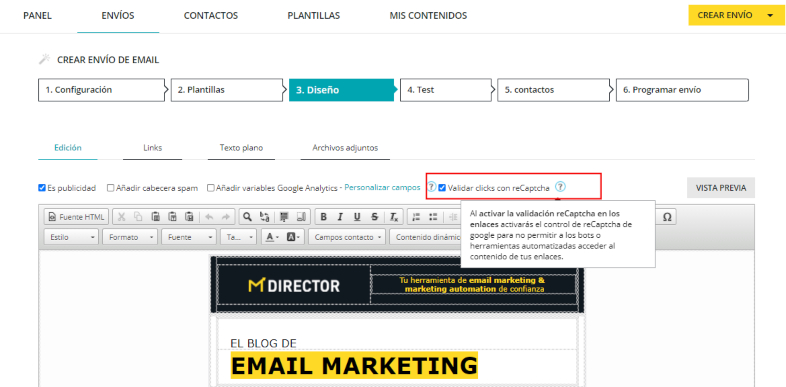The width and height of the screenshot is (786, 387).
Task: Click the MDirector logo in template
Action: click(x=294, y=286)
